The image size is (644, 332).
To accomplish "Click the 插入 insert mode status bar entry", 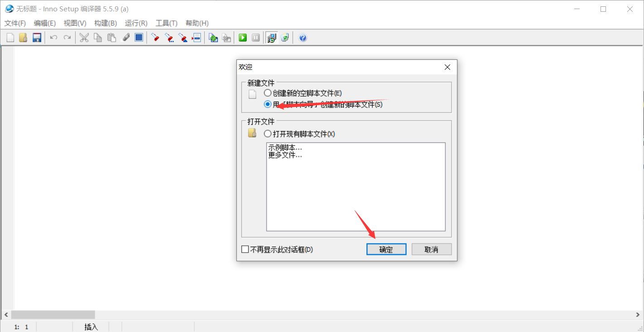I will [91, 327].
